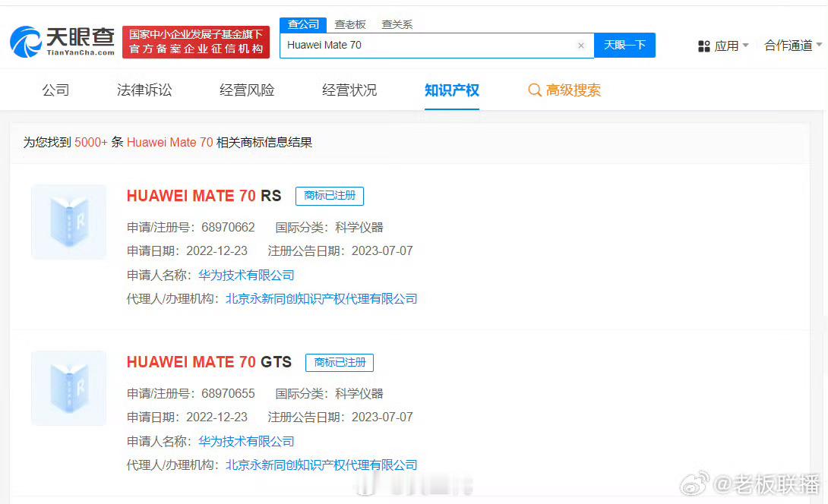Open the 法律诉讼 category tab

144,90
